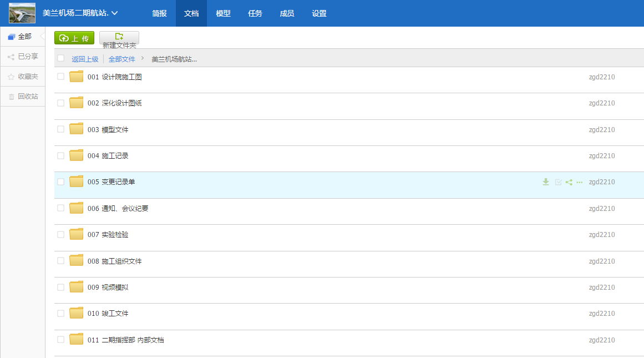
Task: Go to 全部文件 in the breadcrumb
Action: click(x=121, y=59)
